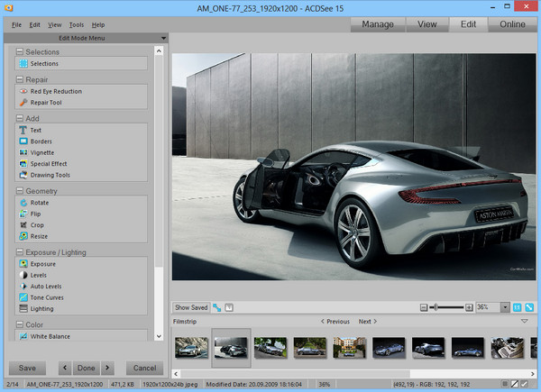Open the Tone Curves tool
Screen dimensions: 541x392
point(48,296)
